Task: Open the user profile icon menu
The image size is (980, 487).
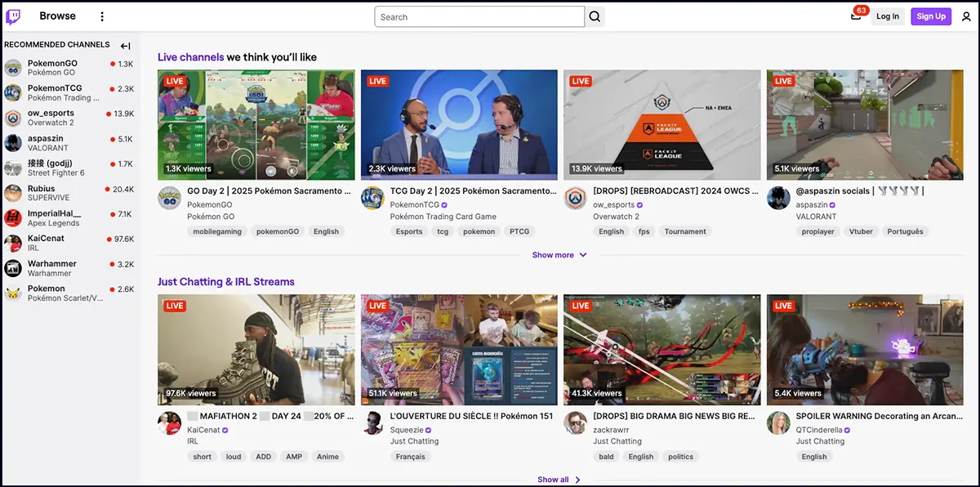Action: pos(966,16)
